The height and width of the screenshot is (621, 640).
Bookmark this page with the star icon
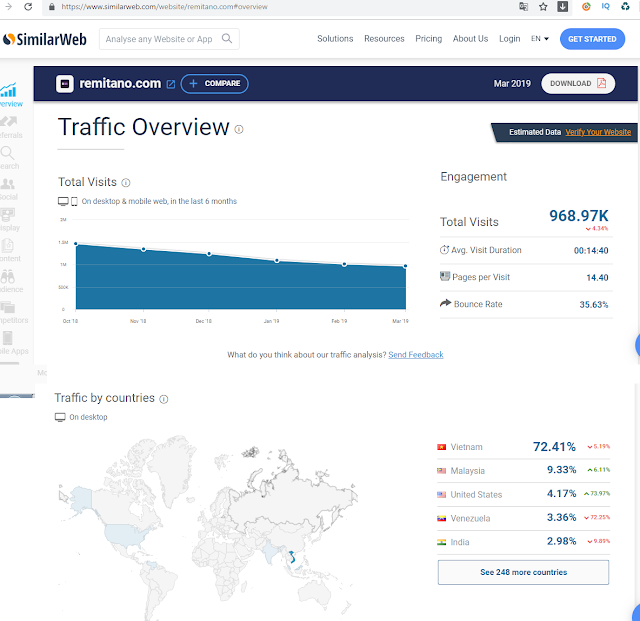coord(543,7)
